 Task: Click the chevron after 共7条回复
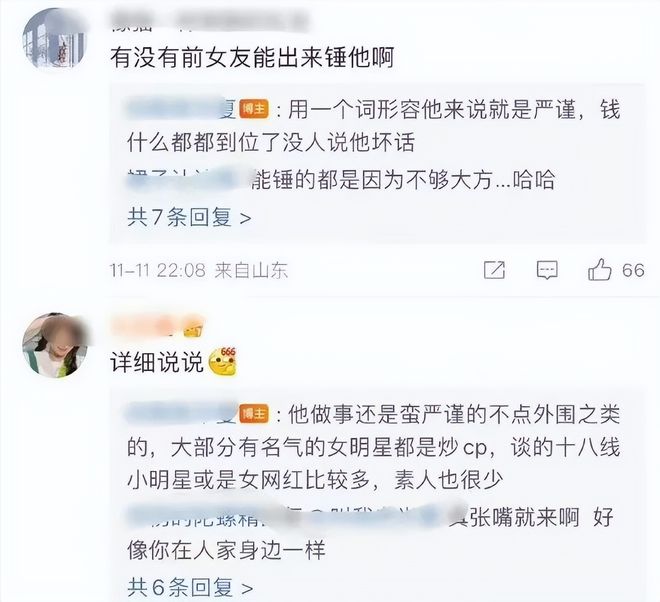point(245,218)
